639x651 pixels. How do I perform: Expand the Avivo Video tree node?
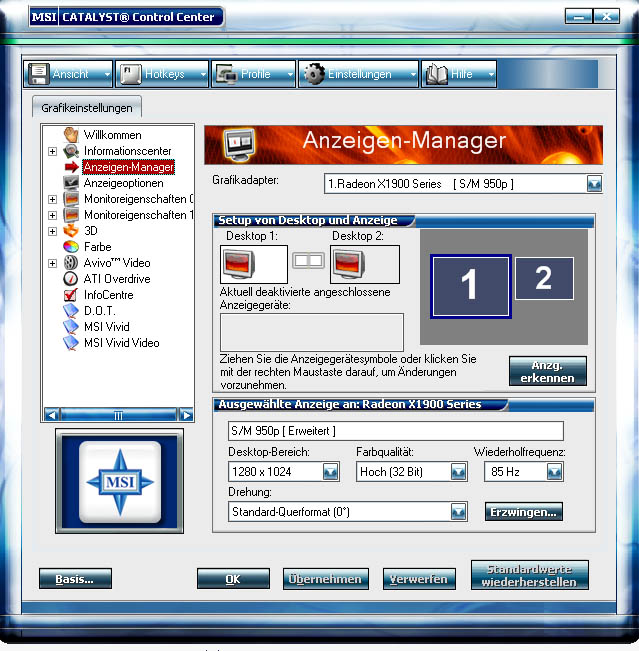click(52, 263)
